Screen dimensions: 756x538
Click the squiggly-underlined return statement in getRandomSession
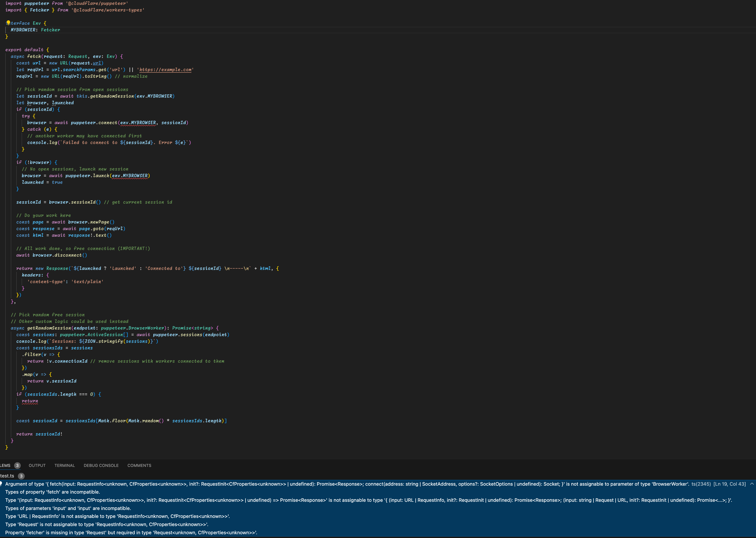[x=30, y=401]
